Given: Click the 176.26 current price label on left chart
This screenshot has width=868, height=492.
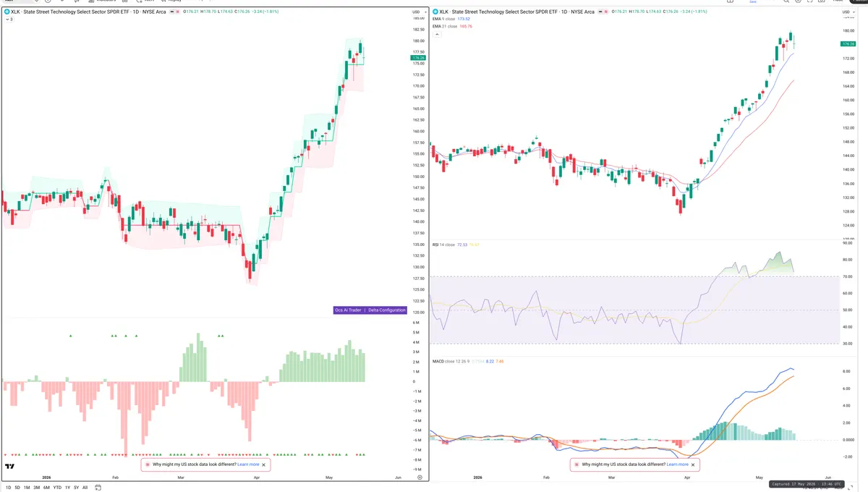Looking at the screenshot, I should coord(418,57).
